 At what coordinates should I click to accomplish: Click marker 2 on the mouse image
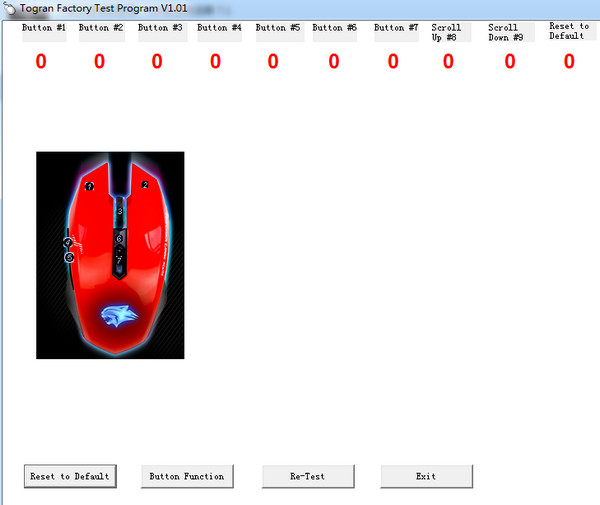(145, 185)
